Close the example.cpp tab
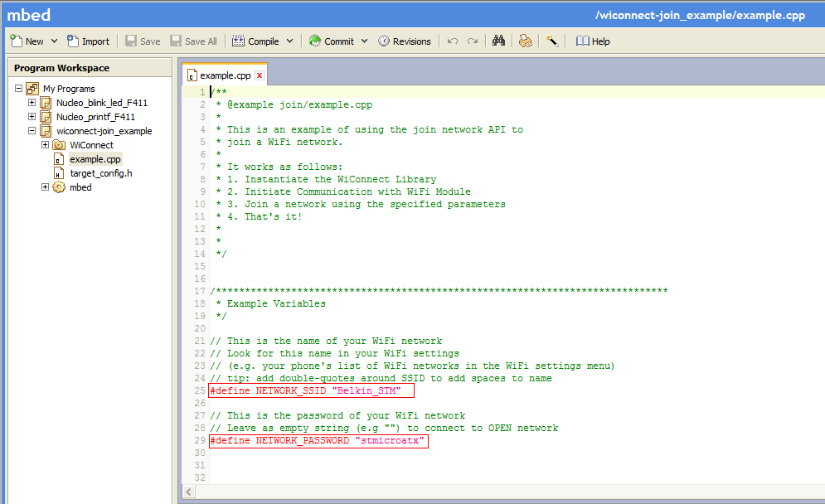 coord(260,75)
